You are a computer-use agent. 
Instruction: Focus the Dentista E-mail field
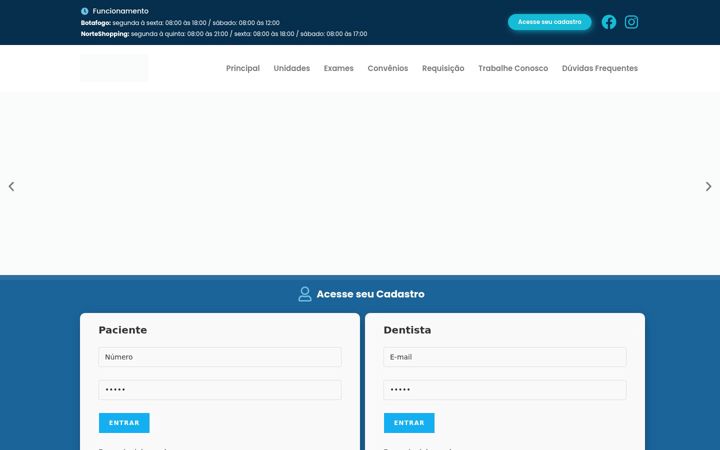[505, 357]
